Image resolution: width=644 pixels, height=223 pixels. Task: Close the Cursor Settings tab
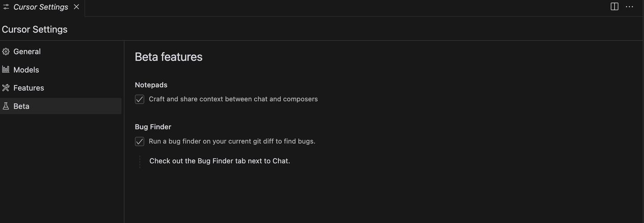tap(76, 7)
